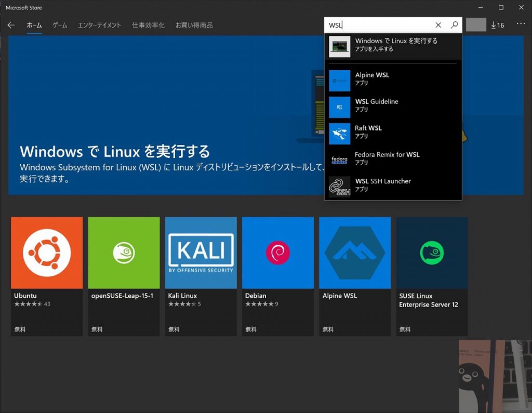
Task: Open the WSL Guideline suggestion icon
Action: click(339, 107)
